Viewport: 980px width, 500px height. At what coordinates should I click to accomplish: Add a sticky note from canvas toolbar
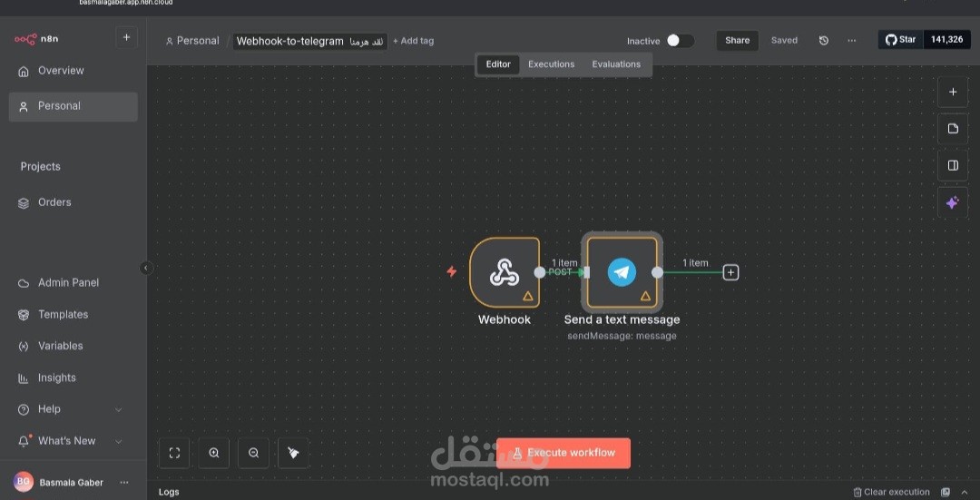953,129
